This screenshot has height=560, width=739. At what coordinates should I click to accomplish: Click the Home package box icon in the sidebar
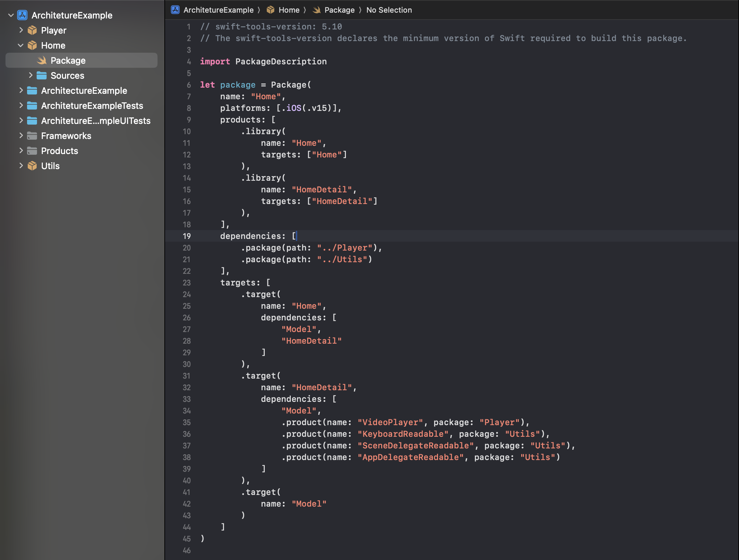[x=32, y=45]
